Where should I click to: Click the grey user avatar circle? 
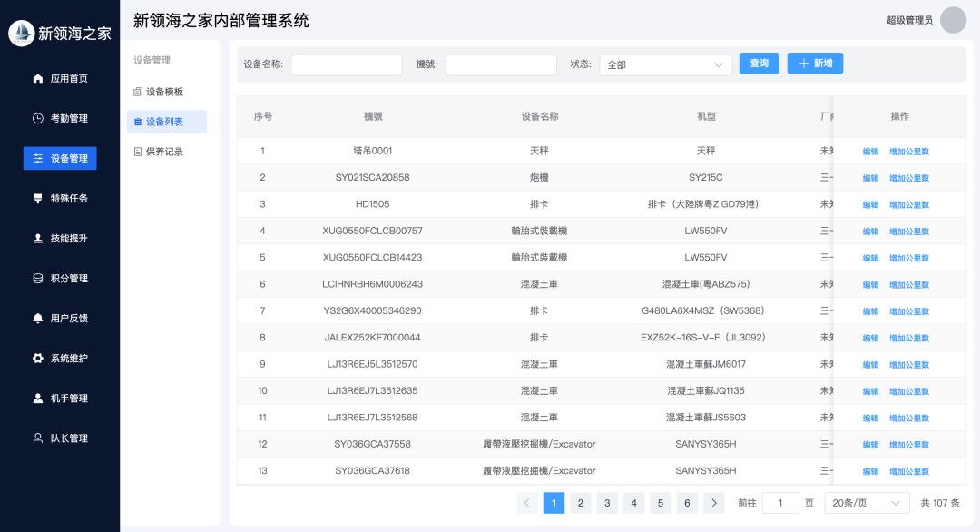click(953, 20)
